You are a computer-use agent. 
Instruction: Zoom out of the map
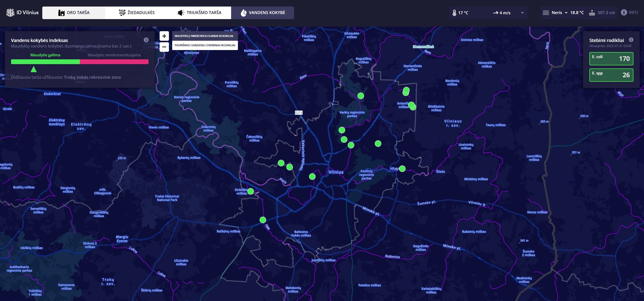point(164,47)
